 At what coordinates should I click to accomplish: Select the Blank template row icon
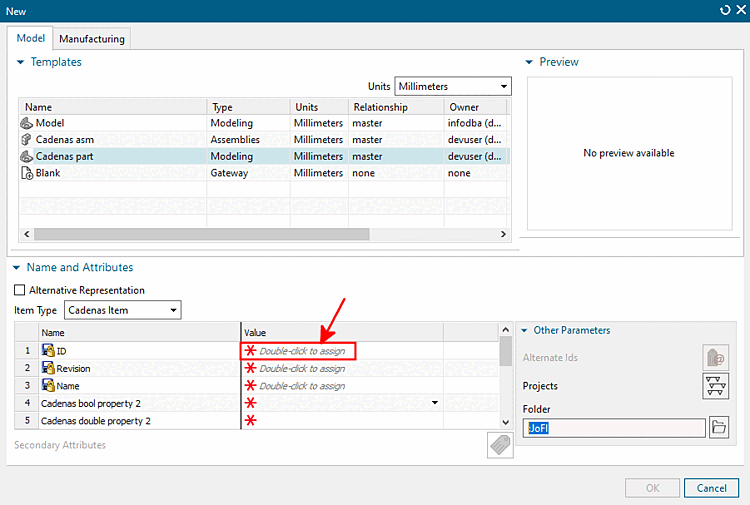coord(26,173)
